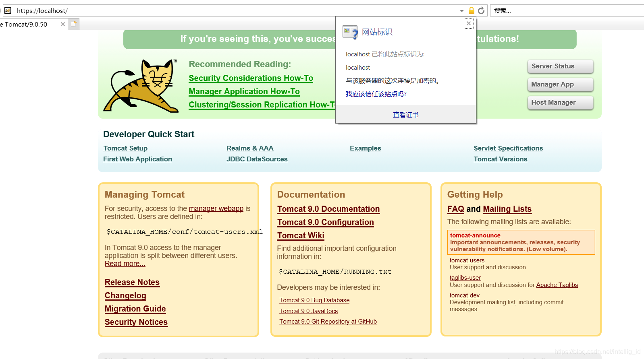Click the Tomcat cat logo
This screenshot has width=644, height=359.
[141, 86]
